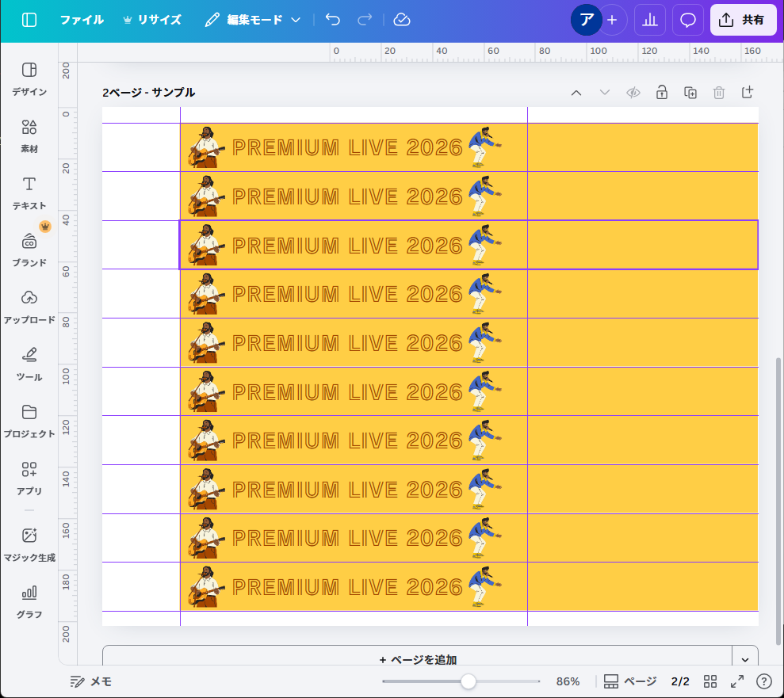Toggle the page lock icon
This screenshot has height=698, width=784.
661,93
